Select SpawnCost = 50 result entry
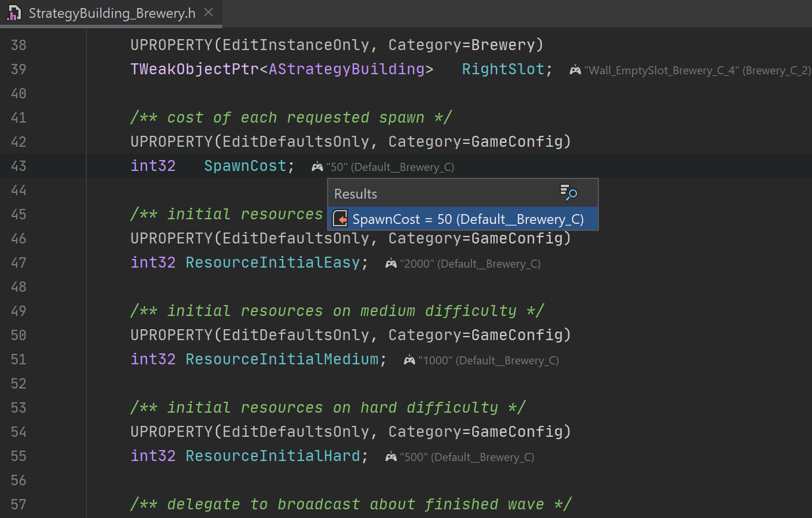 point(463,219)
